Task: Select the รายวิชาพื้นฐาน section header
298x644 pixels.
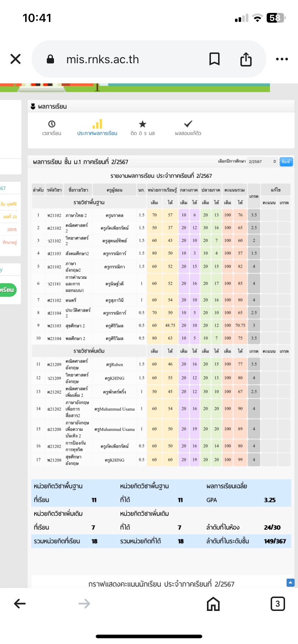Action: coord(89,202)
